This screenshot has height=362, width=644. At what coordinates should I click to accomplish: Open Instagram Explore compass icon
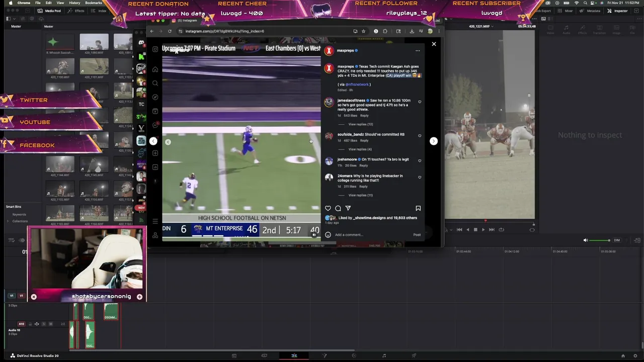[x=155, y=97]
